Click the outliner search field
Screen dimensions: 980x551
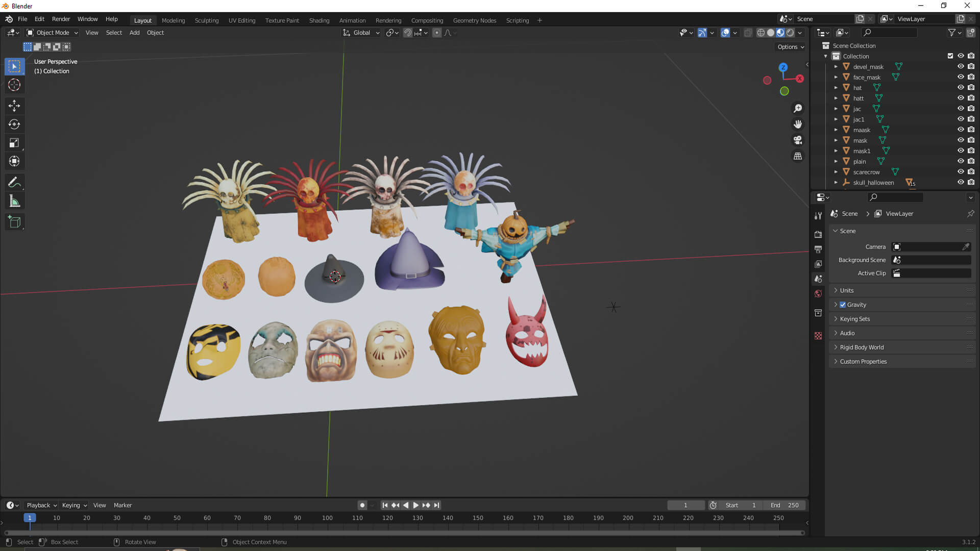click(889, 33)
